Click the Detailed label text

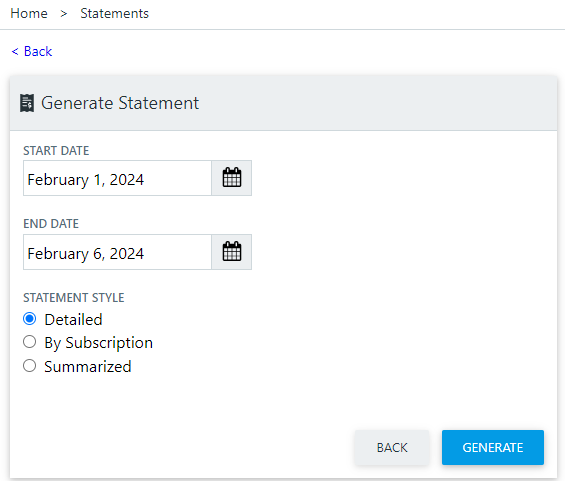pos(74,320)
